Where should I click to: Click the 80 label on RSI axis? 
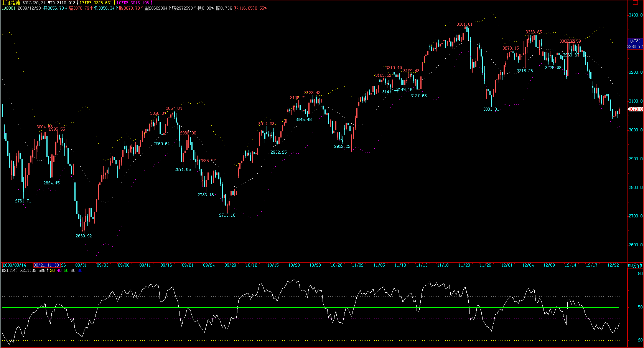(x=640, y=273)
